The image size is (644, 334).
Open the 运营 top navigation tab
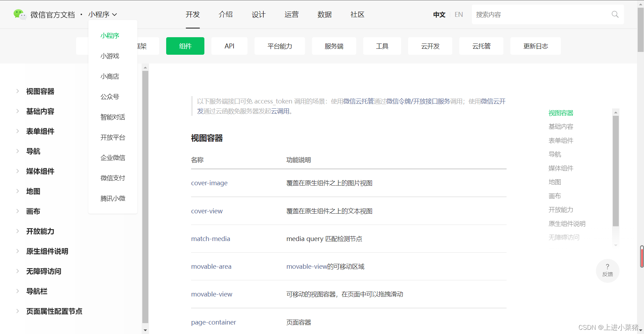[292, 14]
